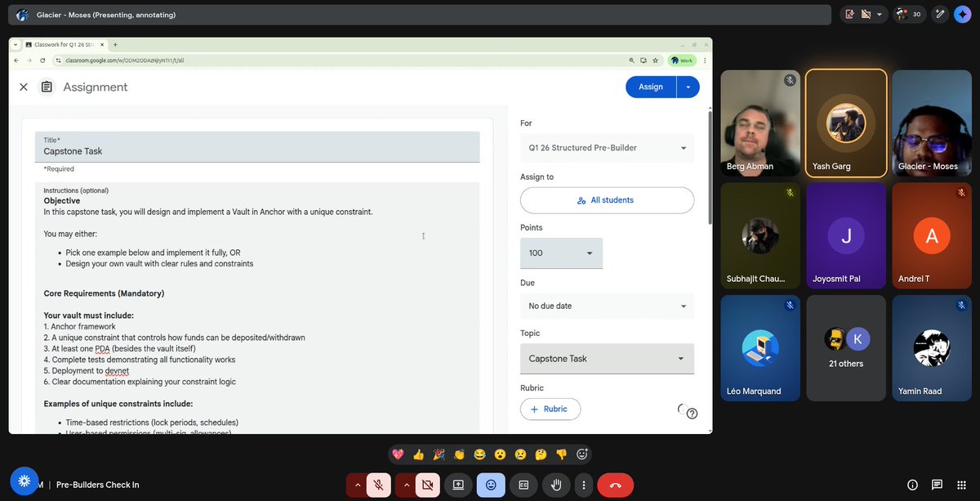Expand video settings arrow beside camera
The height and width of the screenshot is (501, 980).
pos(406,485)
